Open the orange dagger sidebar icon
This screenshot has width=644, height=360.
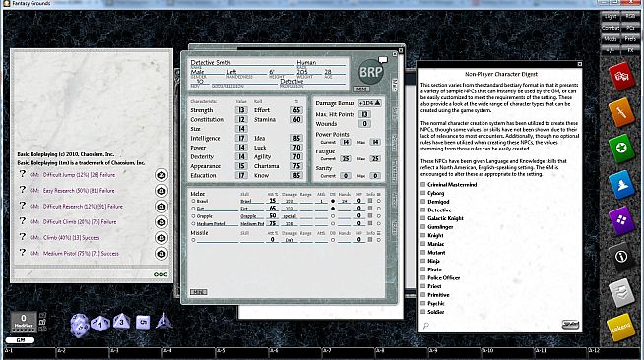(x=621, y=112)
